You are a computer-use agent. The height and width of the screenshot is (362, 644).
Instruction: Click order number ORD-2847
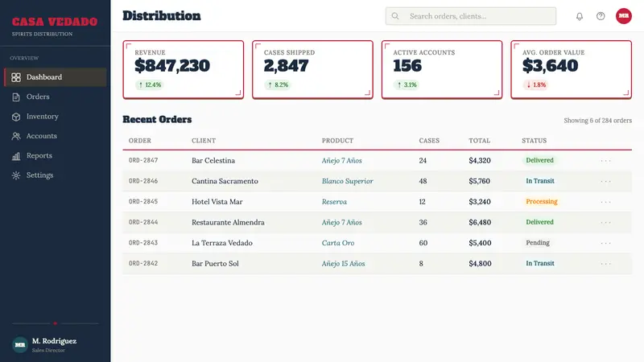143,160
